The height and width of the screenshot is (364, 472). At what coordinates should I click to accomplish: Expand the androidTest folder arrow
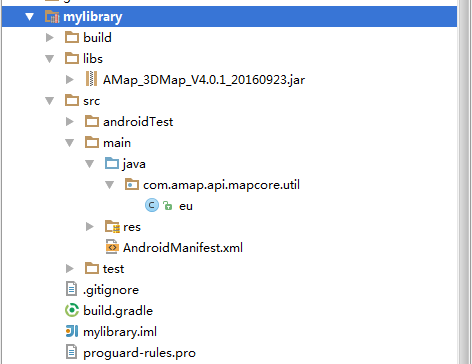click(x=70, y=121)
